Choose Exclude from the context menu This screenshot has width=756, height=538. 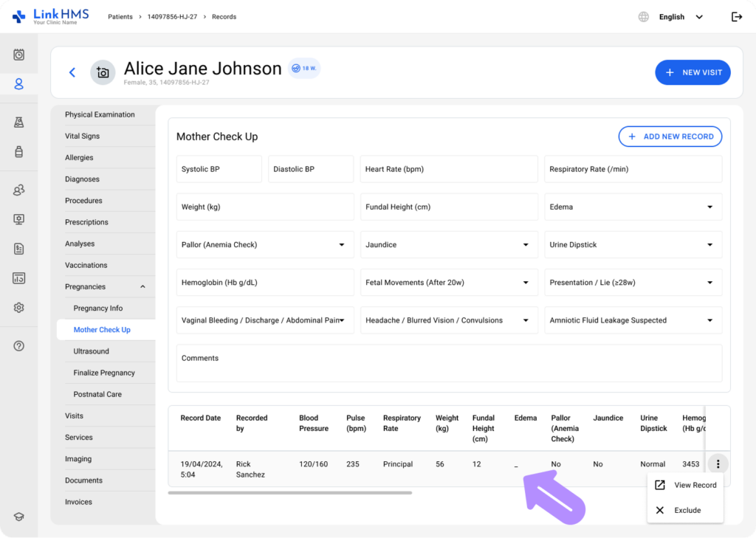686,511
